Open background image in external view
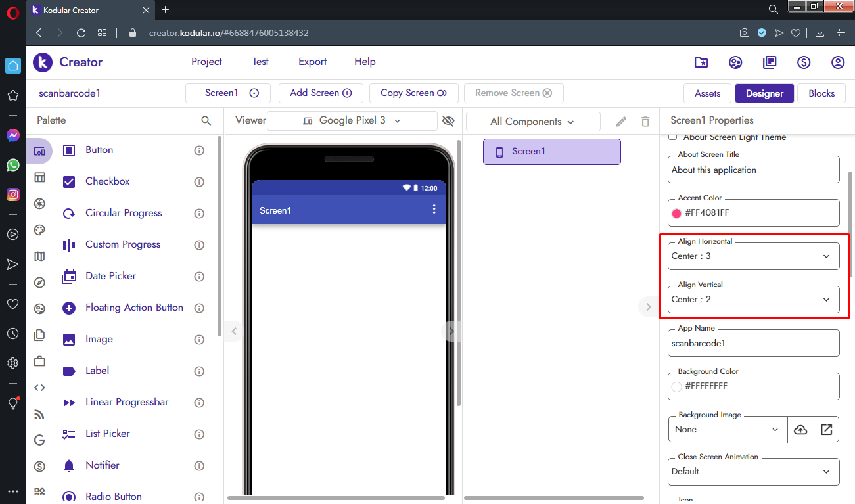Viewport: 855px width, 504px height. (827, 430)
